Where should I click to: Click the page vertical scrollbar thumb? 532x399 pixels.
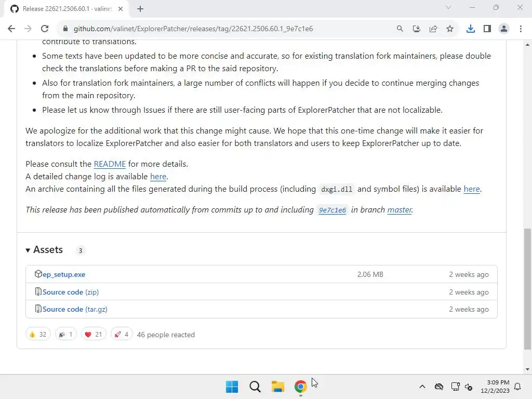click(527, 289)
